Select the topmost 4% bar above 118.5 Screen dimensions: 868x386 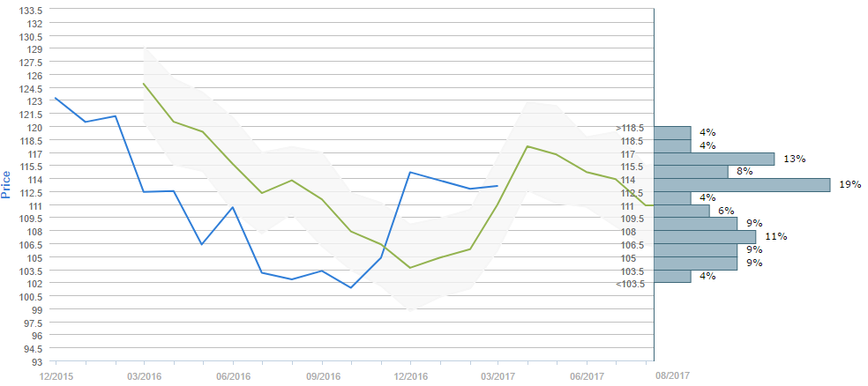(672, 133)
